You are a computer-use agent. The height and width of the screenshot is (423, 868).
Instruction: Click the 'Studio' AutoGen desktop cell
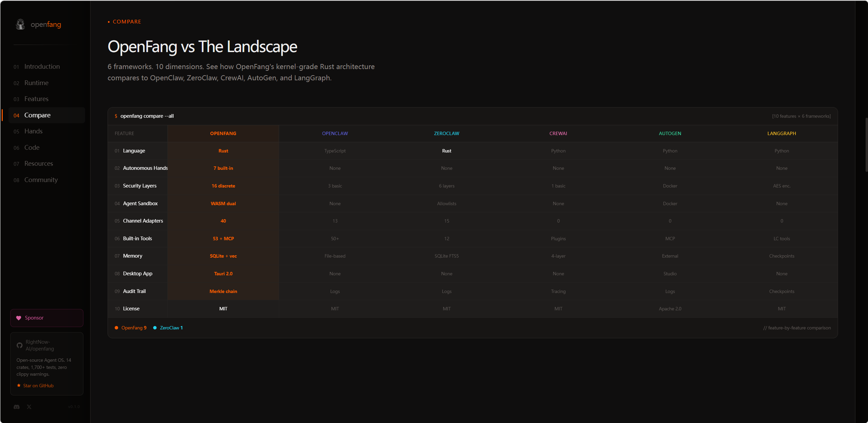(x=670, y=274)
